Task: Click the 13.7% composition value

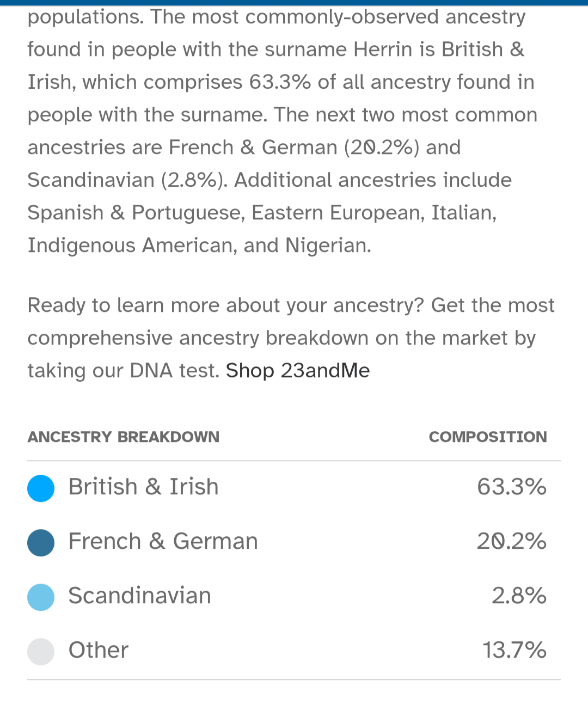Action: 514,650
